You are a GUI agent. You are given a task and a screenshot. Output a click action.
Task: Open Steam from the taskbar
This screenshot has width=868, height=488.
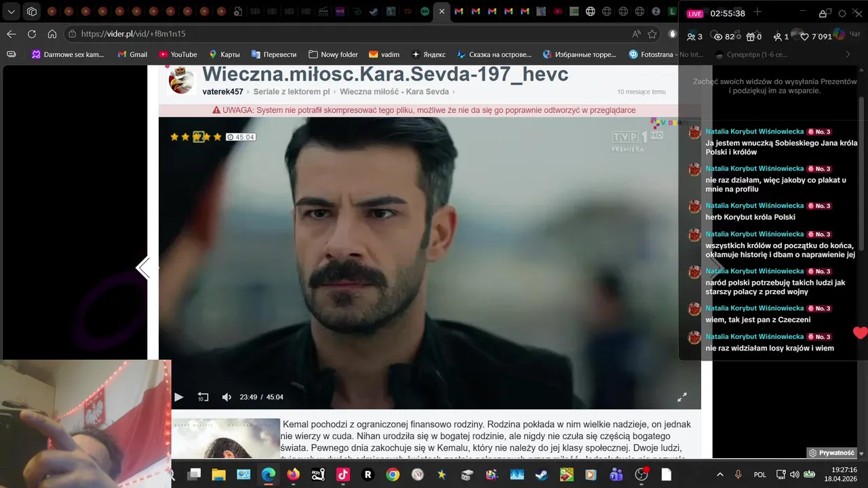[541, 474]
